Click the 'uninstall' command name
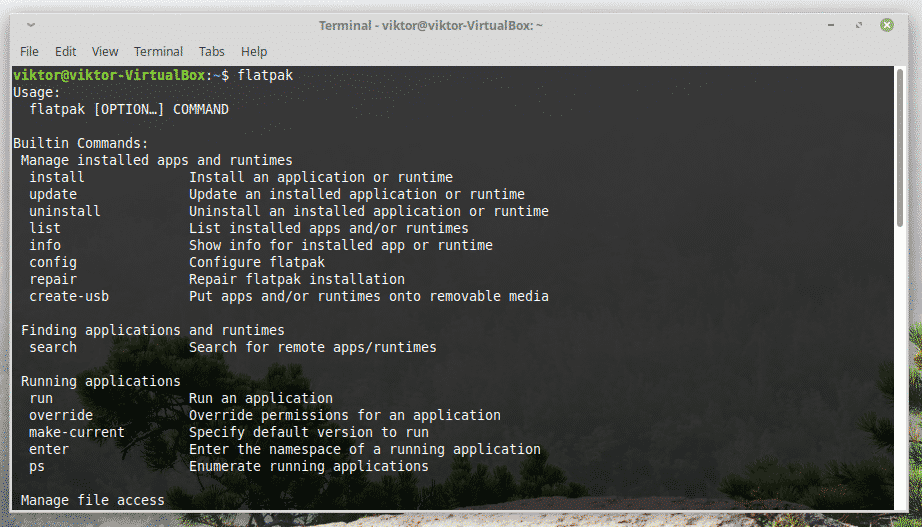Viewport: 922px width, 527px height. 65,211
